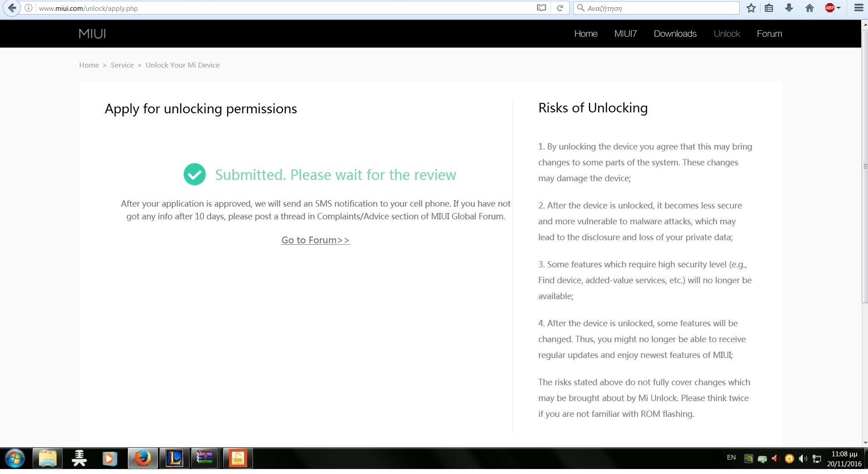868x474 pixels.
Task: Click the 'Risks of Unlocking' heading
Action: pyautogui.click(x=593, y=108)
